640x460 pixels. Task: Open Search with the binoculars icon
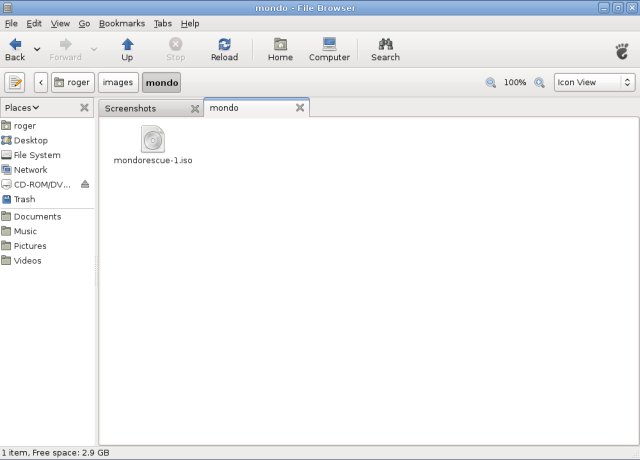[x=385, y=49]
